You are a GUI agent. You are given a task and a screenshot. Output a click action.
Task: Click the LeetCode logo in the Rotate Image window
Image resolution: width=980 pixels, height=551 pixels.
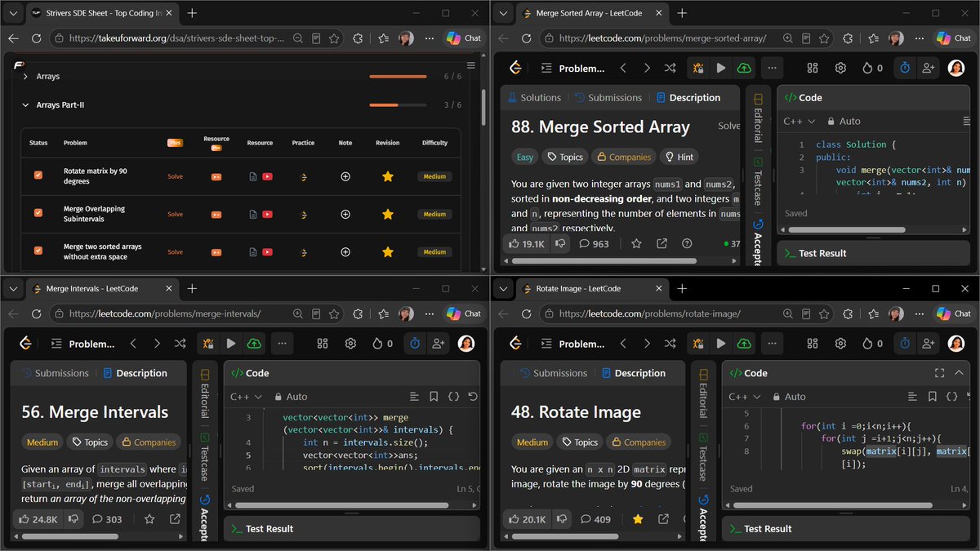(x=515, y=344)
